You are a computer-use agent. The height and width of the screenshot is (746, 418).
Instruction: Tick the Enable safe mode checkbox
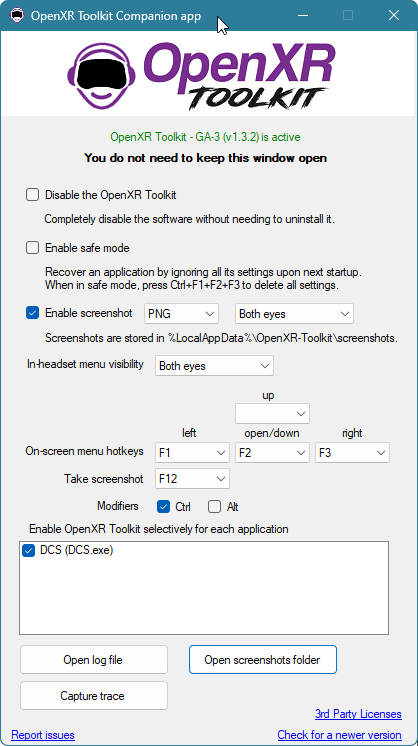tap(32, 248)
